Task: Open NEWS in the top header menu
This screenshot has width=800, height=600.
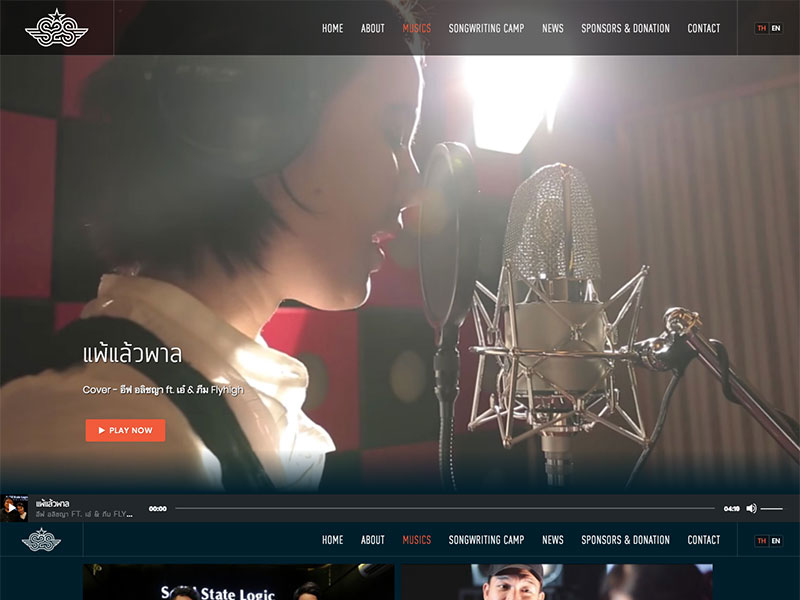Action: pos(552,28)
